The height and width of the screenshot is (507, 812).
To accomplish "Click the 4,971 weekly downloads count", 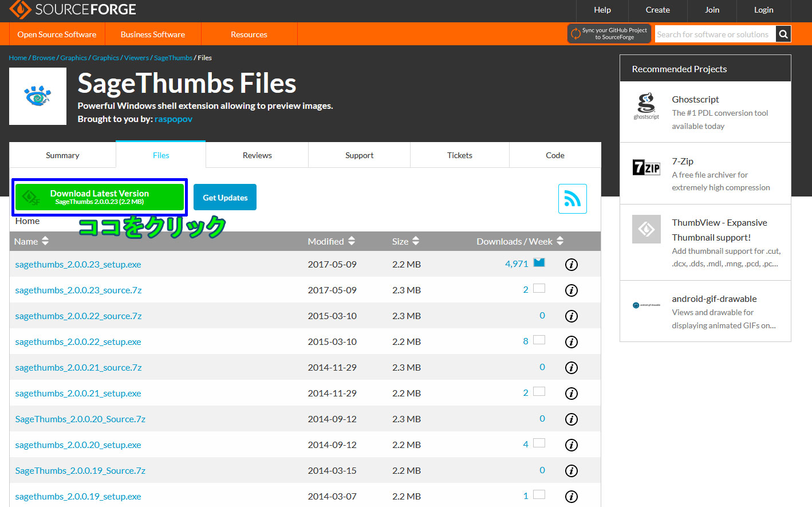I will pyautogui.click(x=517, y=264).
